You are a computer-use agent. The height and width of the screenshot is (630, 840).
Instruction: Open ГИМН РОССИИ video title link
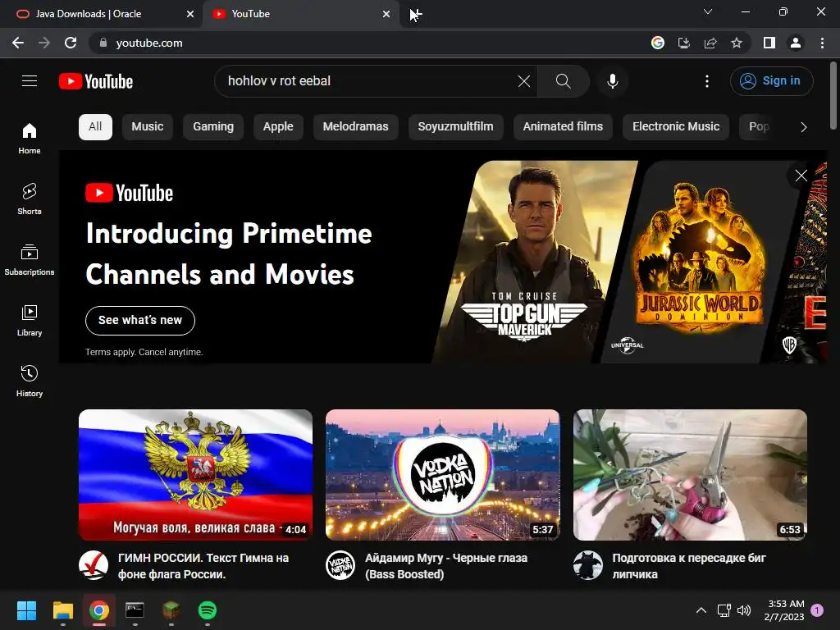coord(203,566)
